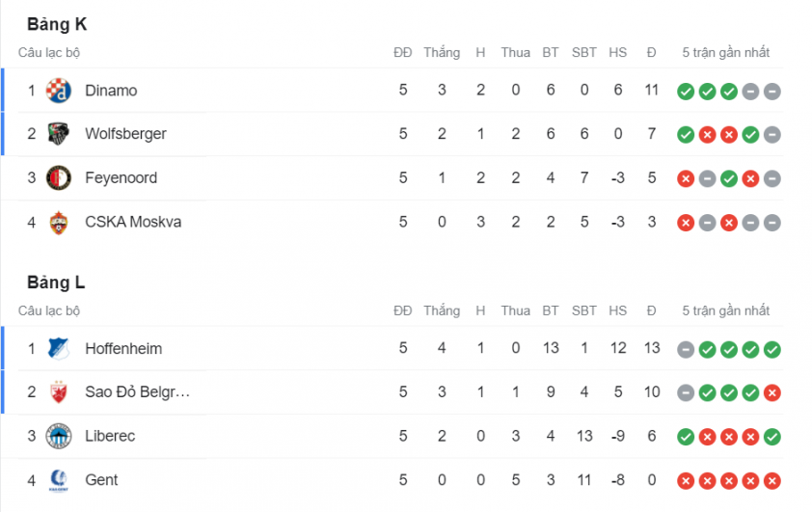Image resolution: width=812 pixels, height=512 pixels.
Task: Open Dinamo's most recent match result icon
Action: (771, 92)
